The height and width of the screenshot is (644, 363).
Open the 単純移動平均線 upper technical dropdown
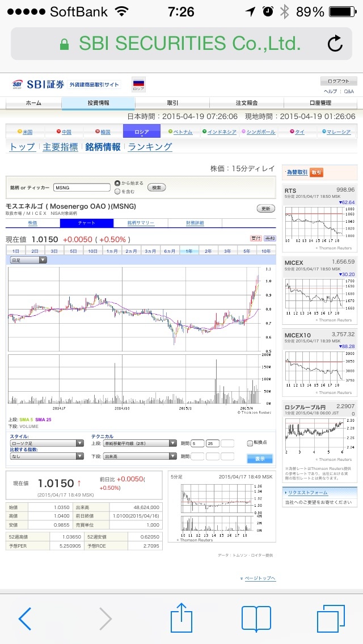tap(140, 443)
